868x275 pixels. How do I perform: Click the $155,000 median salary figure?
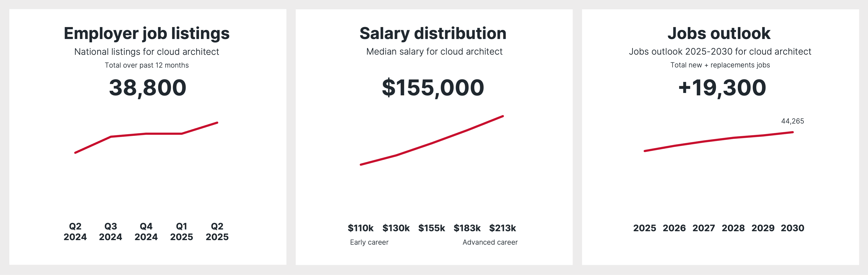click(433, 88)
